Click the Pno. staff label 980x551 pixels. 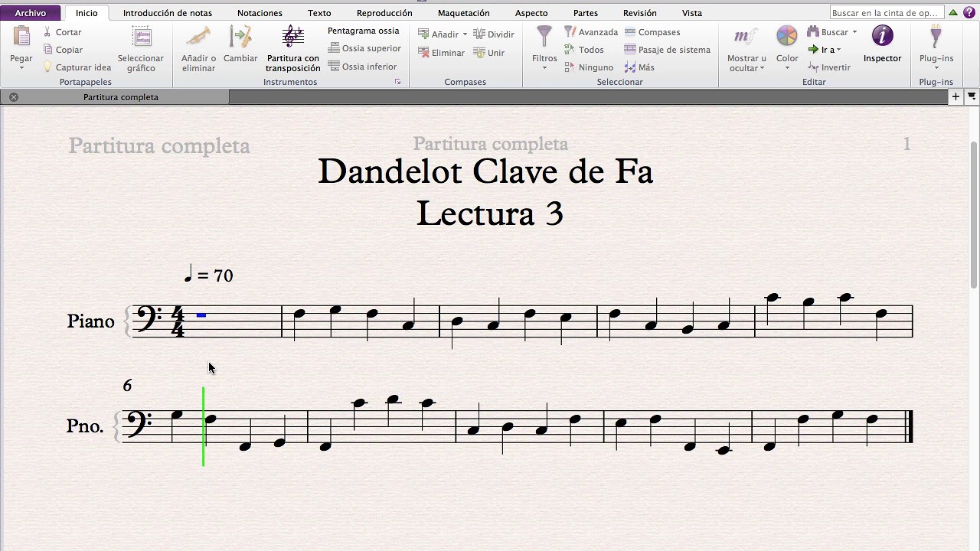click(x=85, y=426)
